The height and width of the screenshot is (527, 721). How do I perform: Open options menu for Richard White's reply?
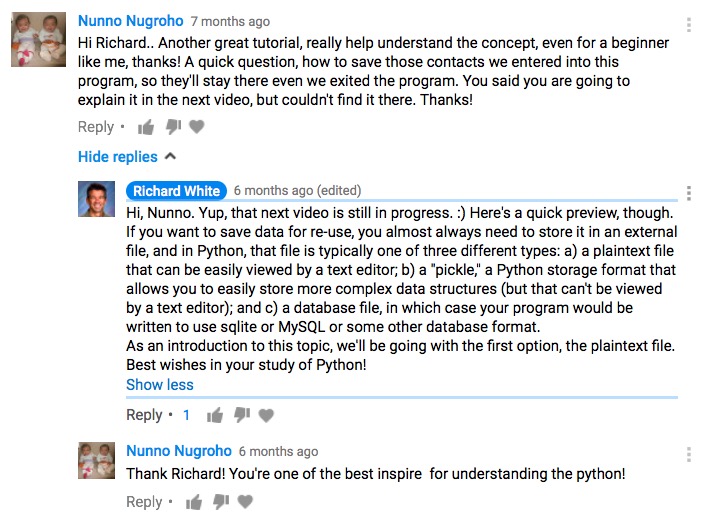pyautogui.click(x=688, y=193)
